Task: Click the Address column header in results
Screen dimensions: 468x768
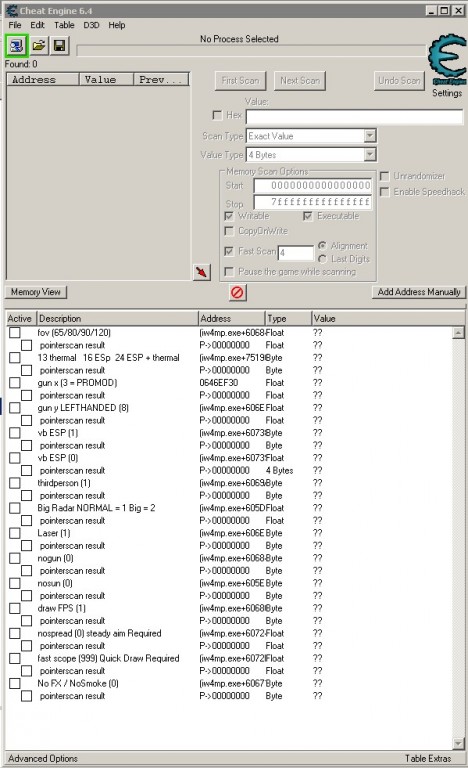Action: pyautogui.click(x=43, y=79)
